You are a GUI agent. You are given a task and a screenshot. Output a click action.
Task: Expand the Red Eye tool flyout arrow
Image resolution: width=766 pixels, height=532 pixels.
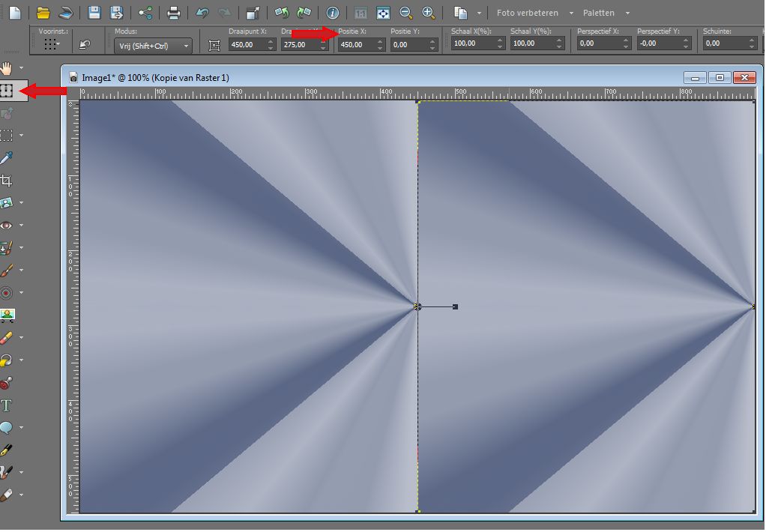click(x=21, y=226)
